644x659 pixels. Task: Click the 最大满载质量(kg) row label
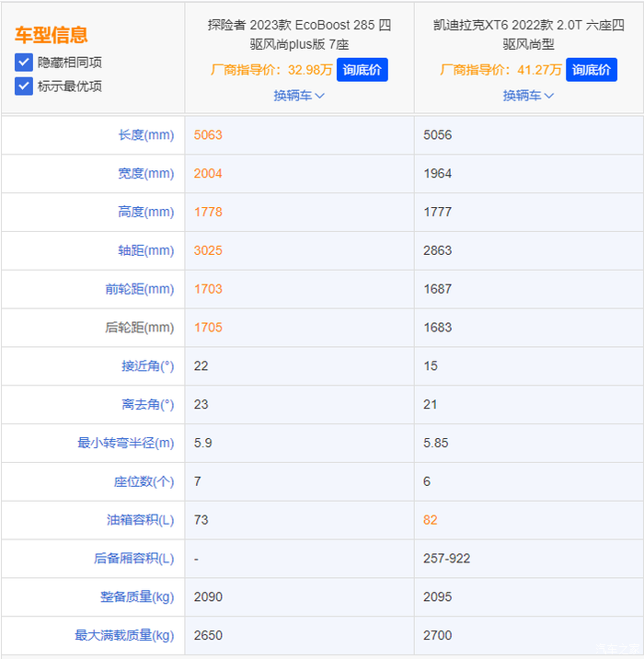(x=124, y=635)
